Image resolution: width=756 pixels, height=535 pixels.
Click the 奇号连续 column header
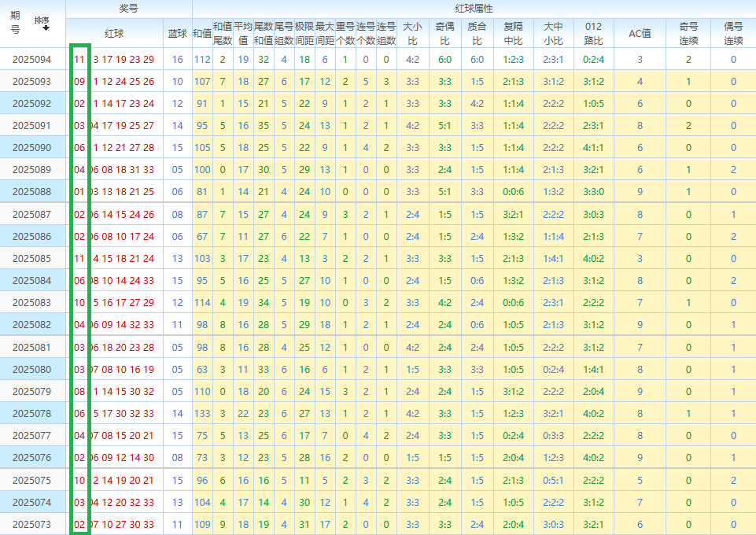click(688, 33)
